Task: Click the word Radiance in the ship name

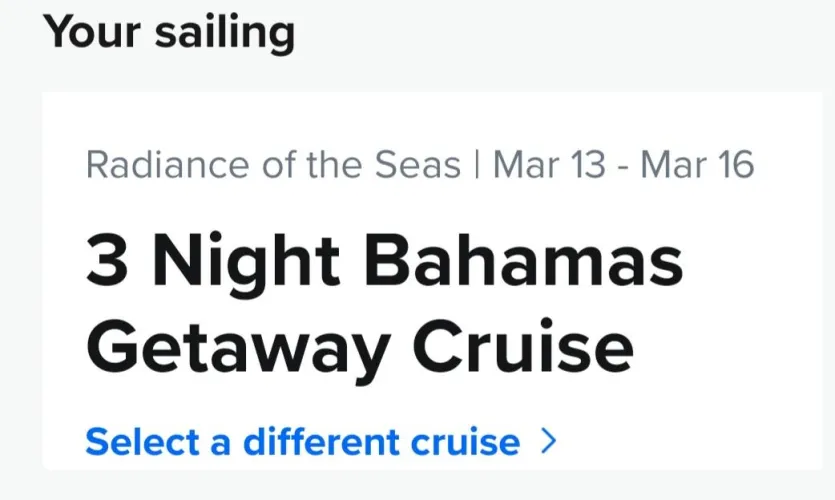Action: click(155, 165)
